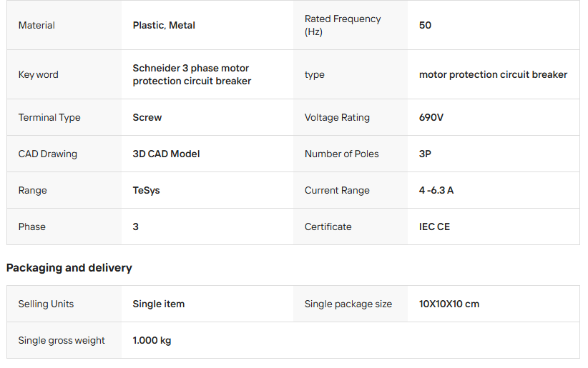
Task: Click the 'Packaging and delivery' heading
Action: tap(69, 268)
